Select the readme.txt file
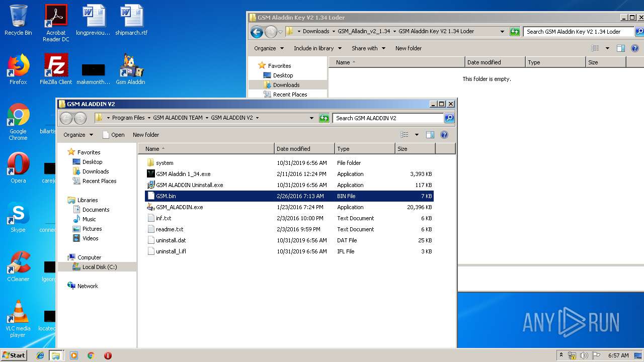This screenshot has width=644, height=362. tap(170, 229)
